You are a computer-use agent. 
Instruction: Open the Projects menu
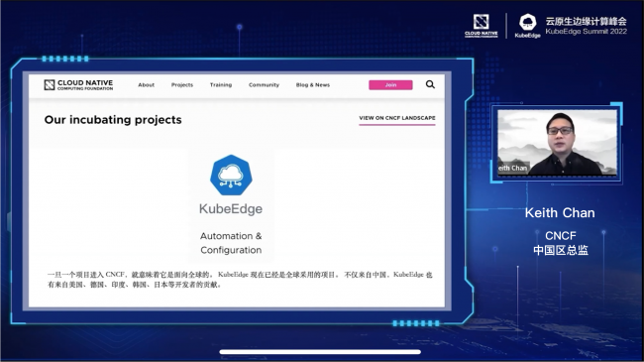point(182,84)
